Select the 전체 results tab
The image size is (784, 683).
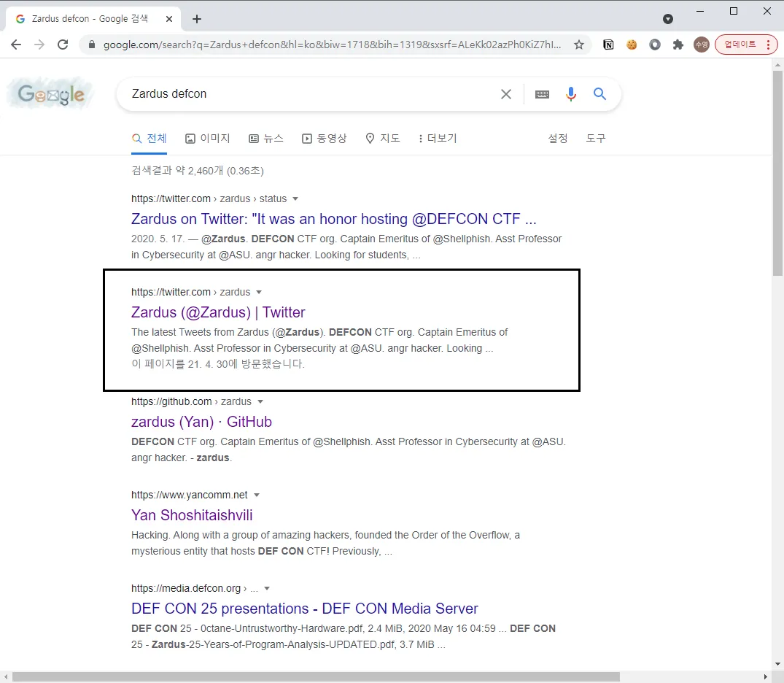click(x=149, y=139)
